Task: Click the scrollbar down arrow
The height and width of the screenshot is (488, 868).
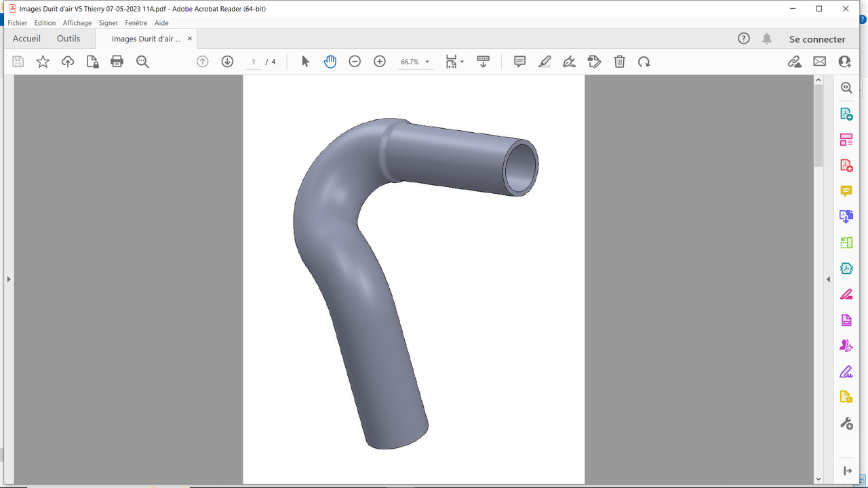Action: (x=818, y=479)
